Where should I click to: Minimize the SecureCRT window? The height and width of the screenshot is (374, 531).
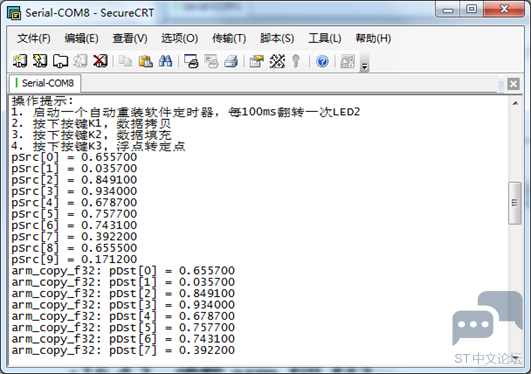click(448, 10)
